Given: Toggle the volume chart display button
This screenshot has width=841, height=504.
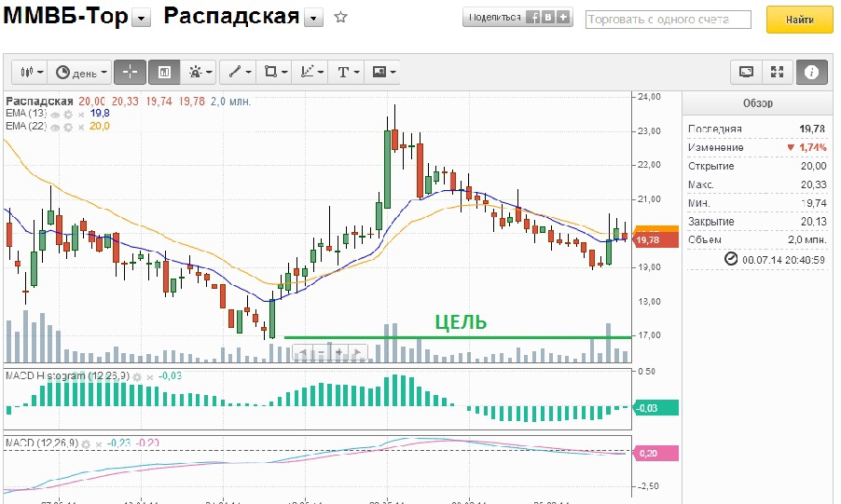Looking at the screenshot, I should coord(164,72).
